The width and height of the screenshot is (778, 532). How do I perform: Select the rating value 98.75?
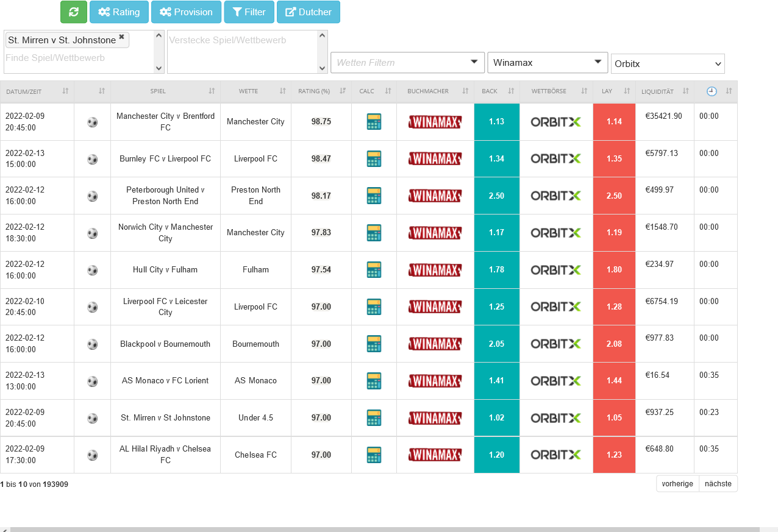321,122
